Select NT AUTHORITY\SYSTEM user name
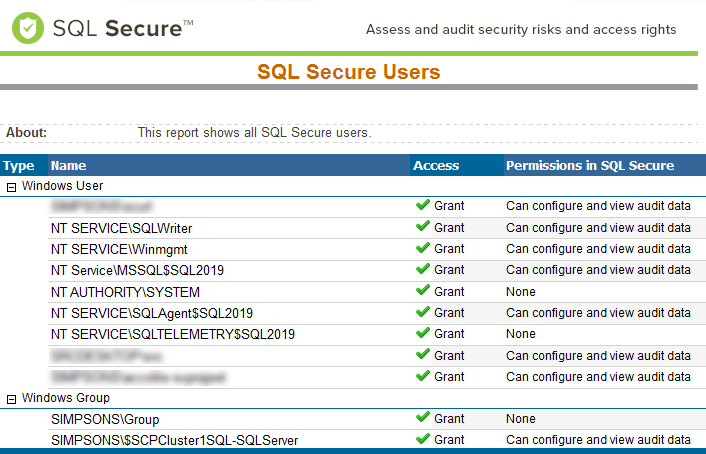This screenshot has width=706, height=454. [125, 292]
